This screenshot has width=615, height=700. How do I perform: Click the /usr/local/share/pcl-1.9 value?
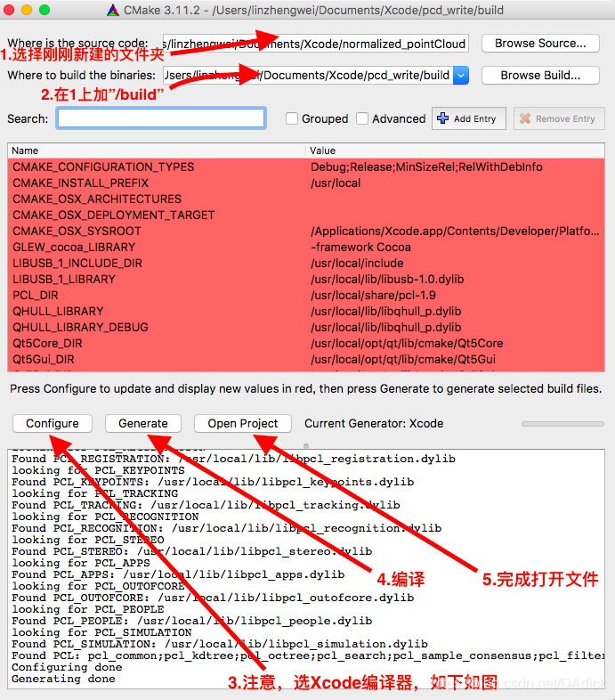click(x=373, y=296)
